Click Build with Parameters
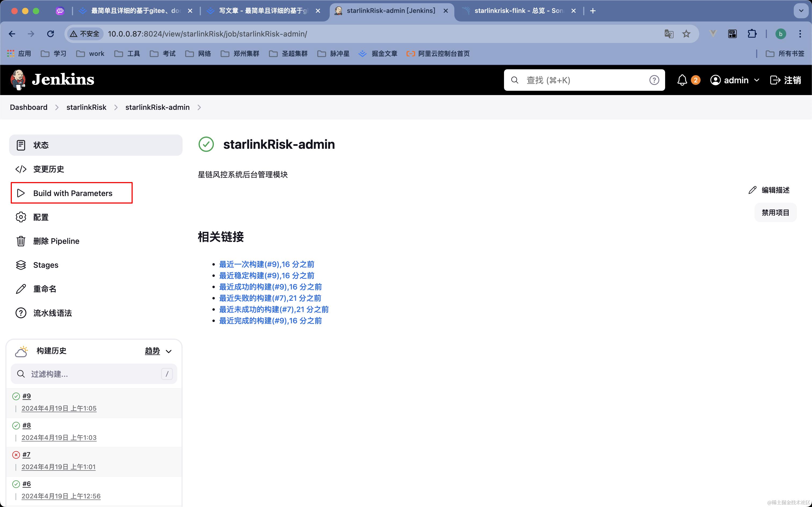The image size is (812, 507). click(73, 193)
